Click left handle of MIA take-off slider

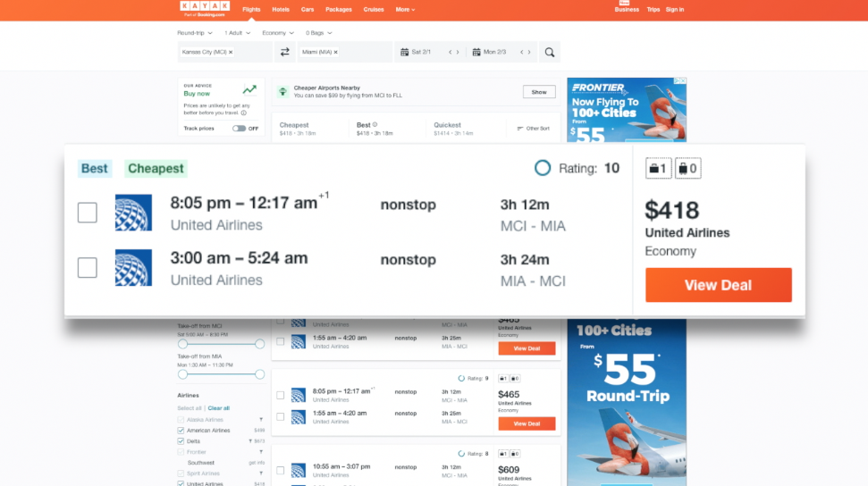[182, 374]
